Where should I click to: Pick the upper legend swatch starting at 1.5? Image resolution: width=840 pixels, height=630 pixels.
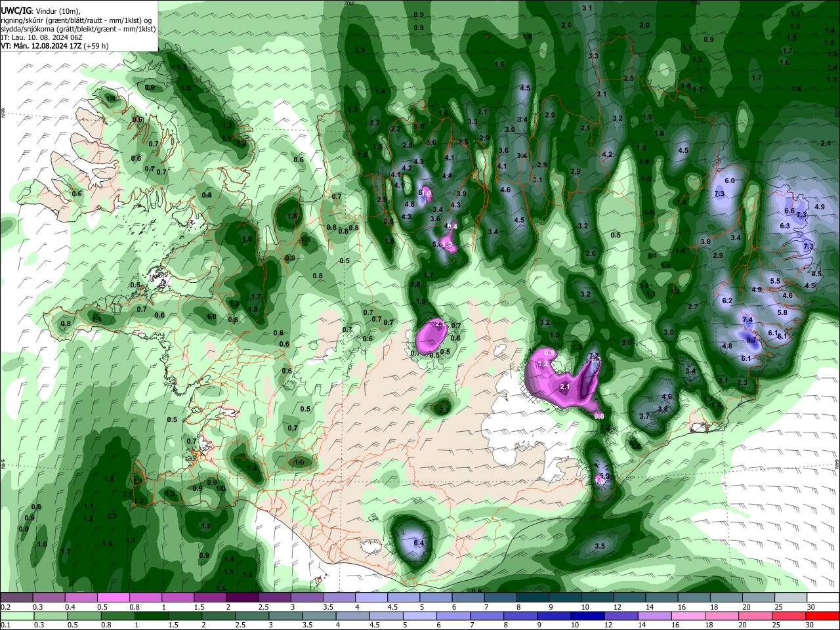coord(210,598)
